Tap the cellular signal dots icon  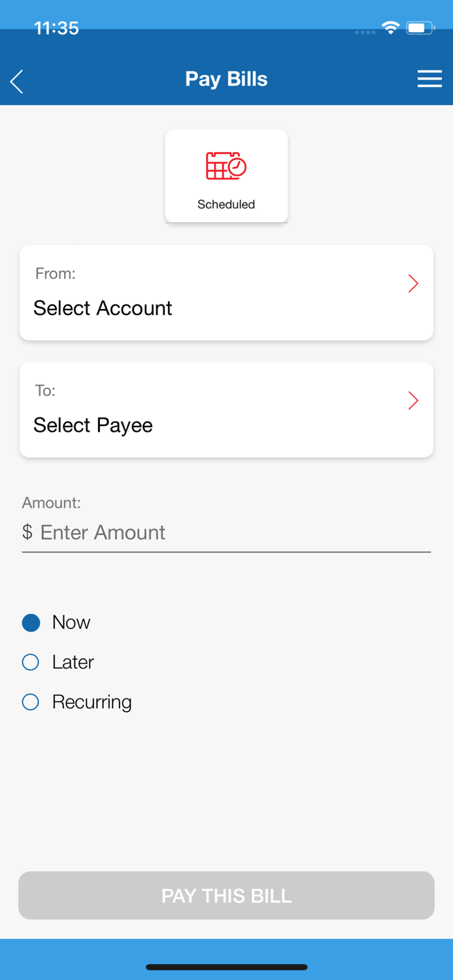364,31
